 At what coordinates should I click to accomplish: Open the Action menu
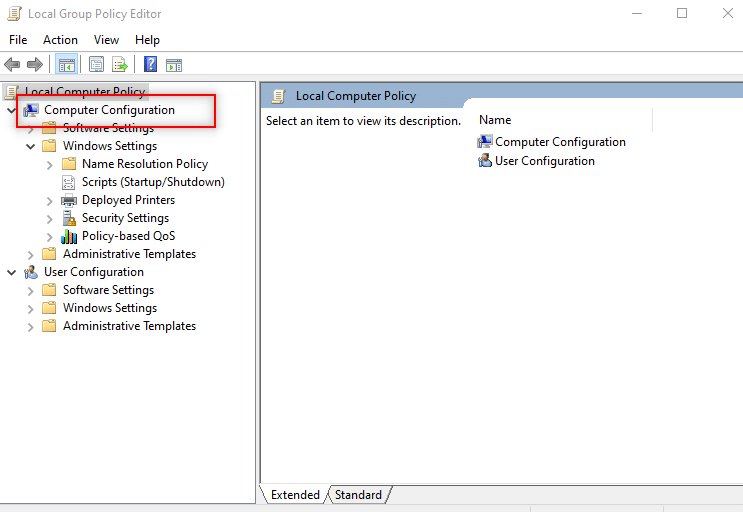(x=60, y=40)
